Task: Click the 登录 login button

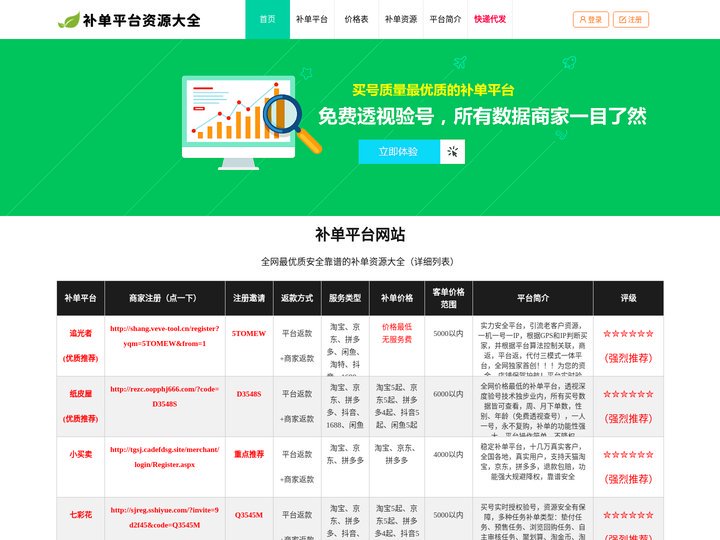Action: pos(591,20)
